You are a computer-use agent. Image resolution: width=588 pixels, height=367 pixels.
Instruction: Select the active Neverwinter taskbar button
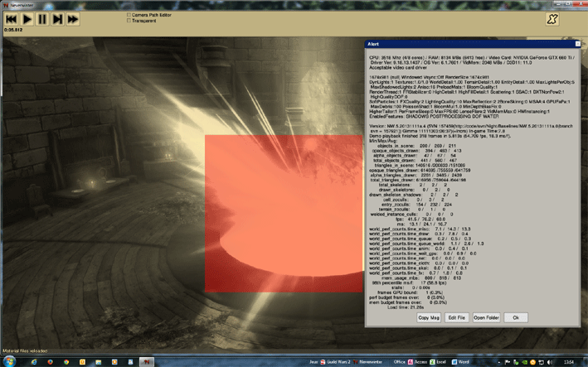tap(147, 362)
